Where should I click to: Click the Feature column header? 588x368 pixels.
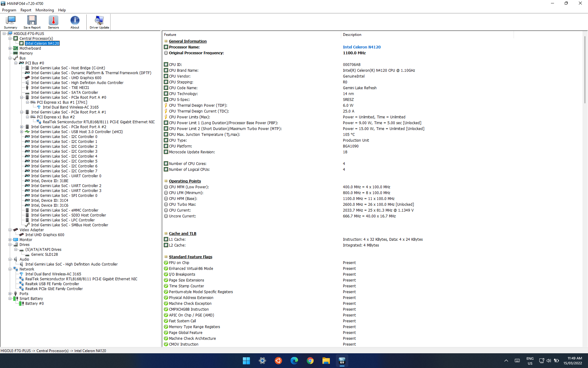[x=251, y=35]
